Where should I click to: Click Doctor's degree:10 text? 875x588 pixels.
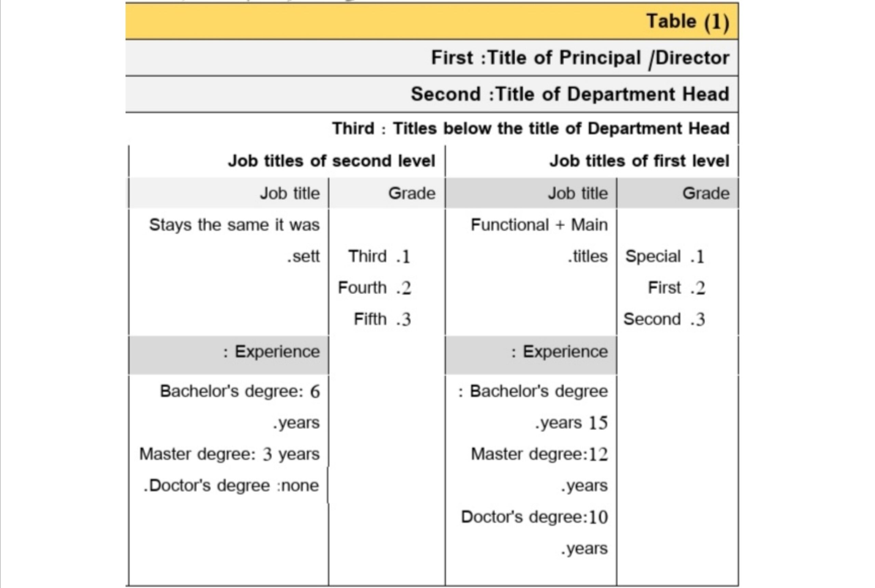[535, 517]
